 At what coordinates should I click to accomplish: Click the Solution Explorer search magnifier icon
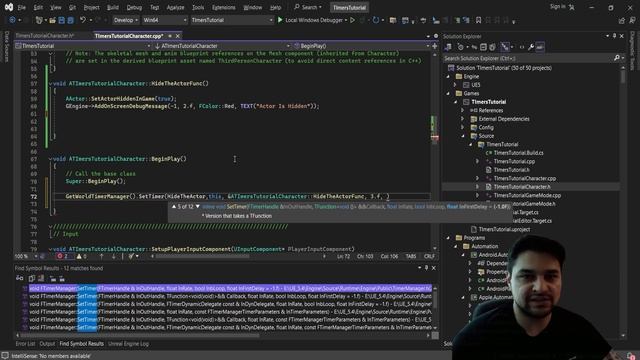click(x=617, y=58)
